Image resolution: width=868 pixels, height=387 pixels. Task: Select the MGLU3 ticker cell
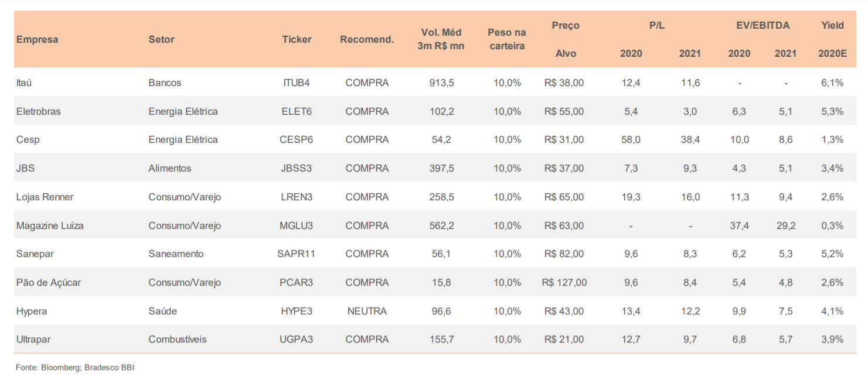pos(297,225)
